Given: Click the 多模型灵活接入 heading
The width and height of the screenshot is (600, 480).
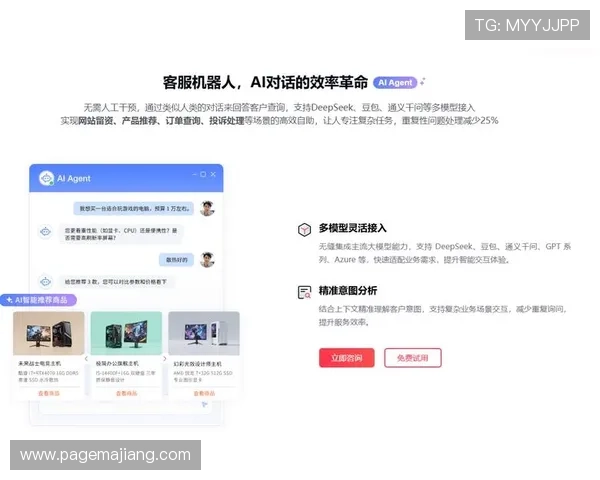Looking at the screenshot, I should [x=352, y=228].
